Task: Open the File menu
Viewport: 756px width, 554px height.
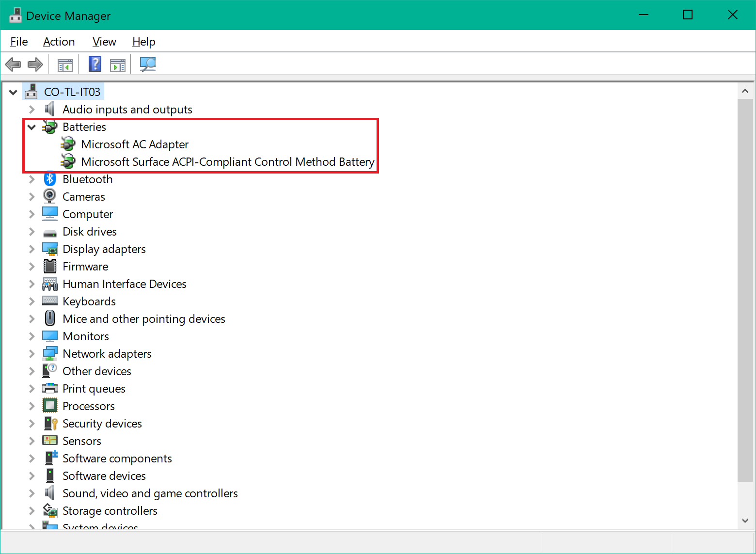Action: point(19,42)
